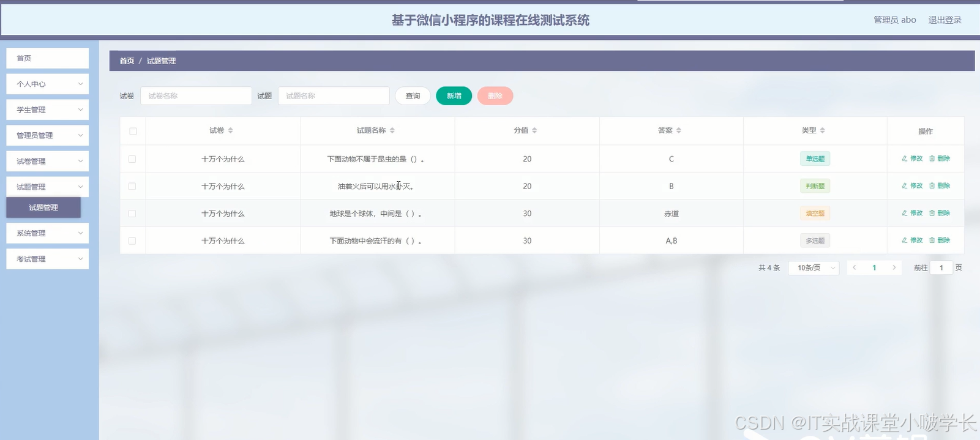Check the row for 地球是个球体
The width and height of the screenshot is (980, 440).
132,214
